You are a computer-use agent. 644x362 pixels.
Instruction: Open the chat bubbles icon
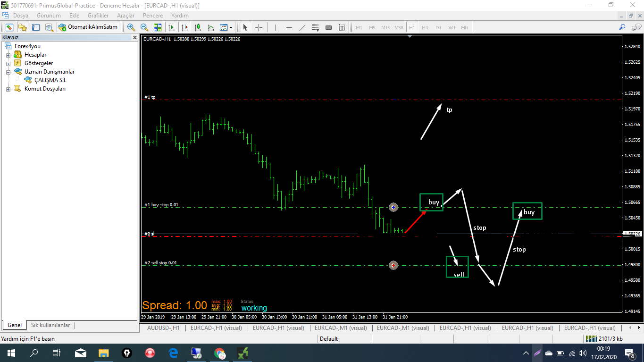tap(636, 27)
